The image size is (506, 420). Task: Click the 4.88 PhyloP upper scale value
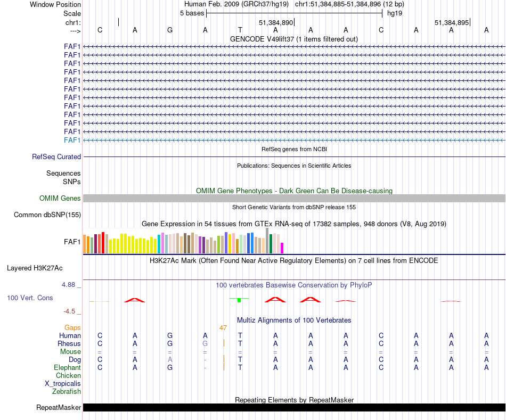pos(68,285)
